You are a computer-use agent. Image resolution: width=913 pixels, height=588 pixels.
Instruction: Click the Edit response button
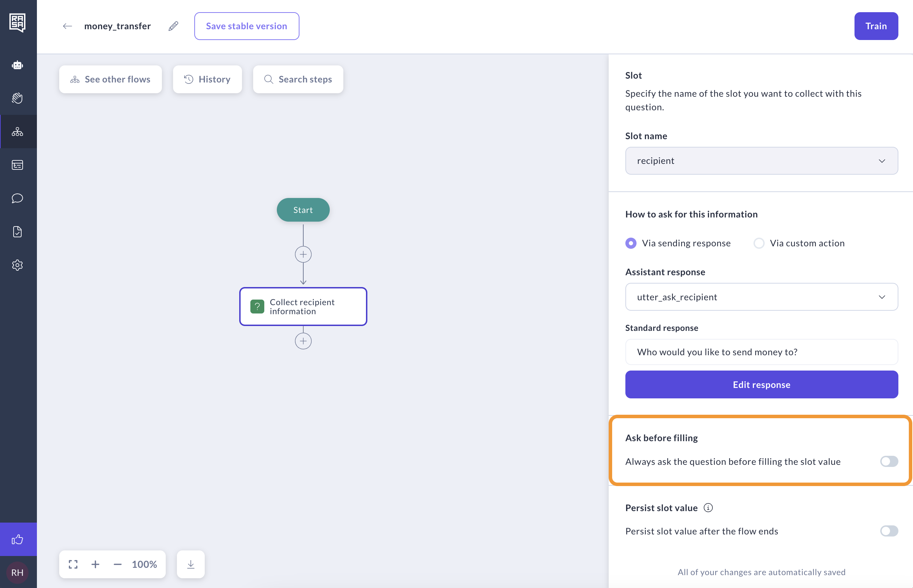761,384
